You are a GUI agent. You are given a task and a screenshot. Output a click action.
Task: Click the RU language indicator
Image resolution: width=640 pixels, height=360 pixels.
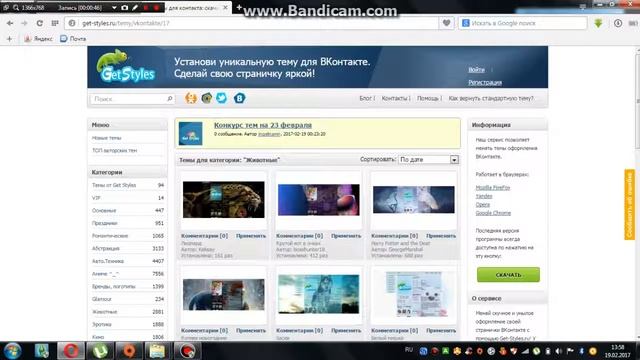[409, 349]
